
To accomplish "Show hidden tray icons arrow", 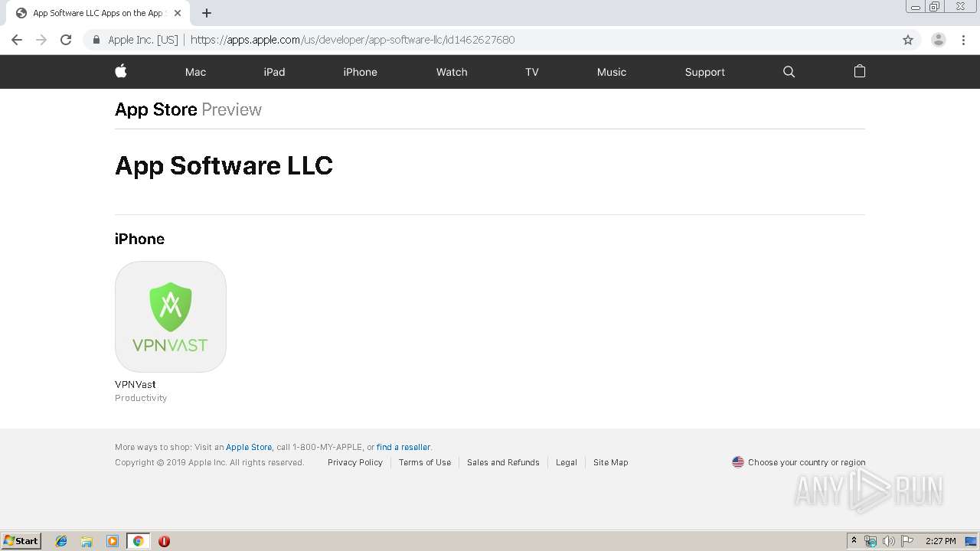I will point(854,541).
